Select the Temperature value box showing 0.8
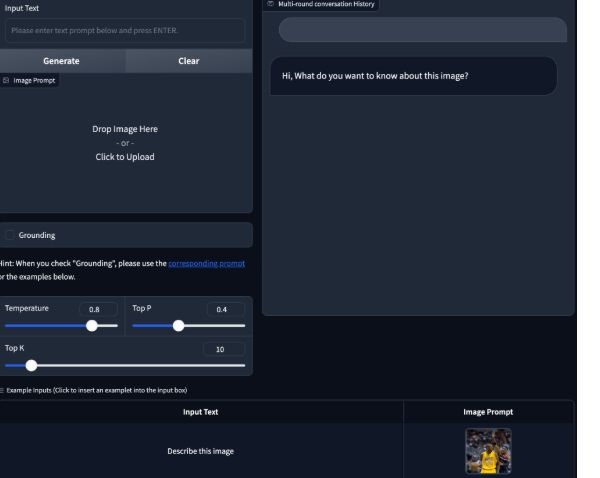Image resolution: width=600 pixels, height=478 pixels. 95,309
